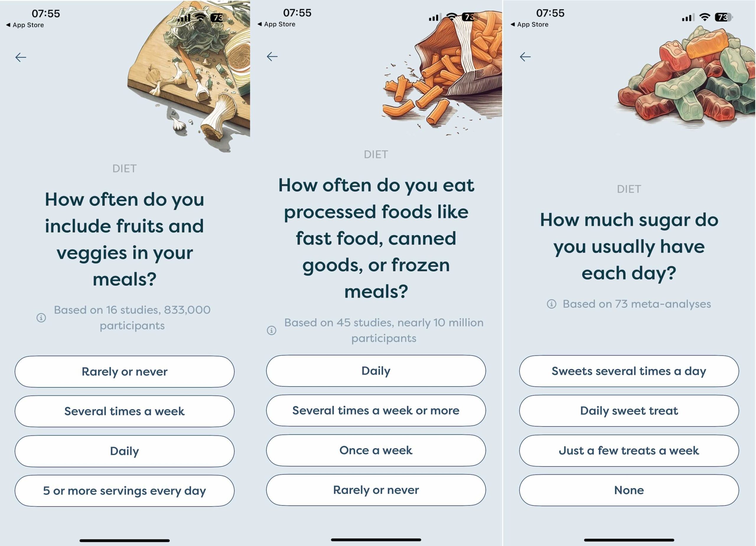The image size is (756, 546).
Task: Return to App Store from the sugar screen
Action: [529, 24]
